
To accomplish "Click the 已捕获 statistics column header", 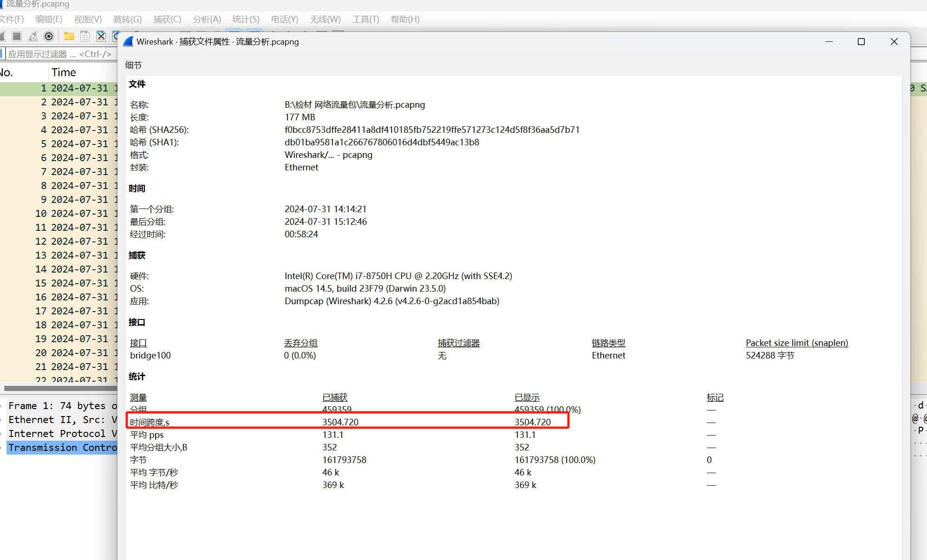I will (334, 397).
